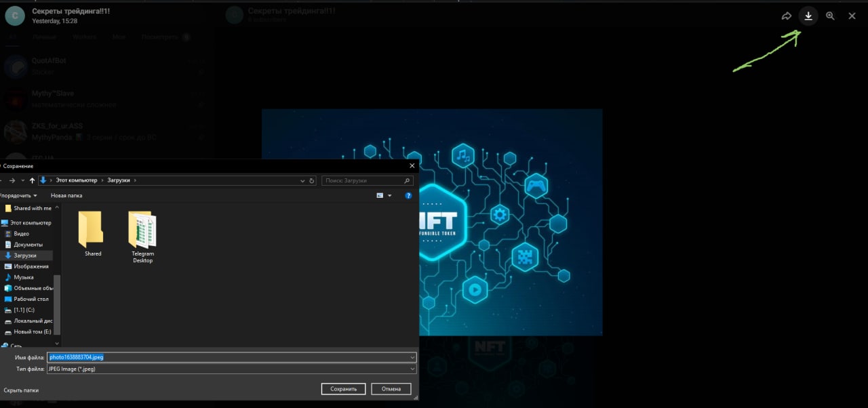Open help with the blue question icon
Image resolution: width=868 pixels, height=408 pixels.
(x=408, y=195)
